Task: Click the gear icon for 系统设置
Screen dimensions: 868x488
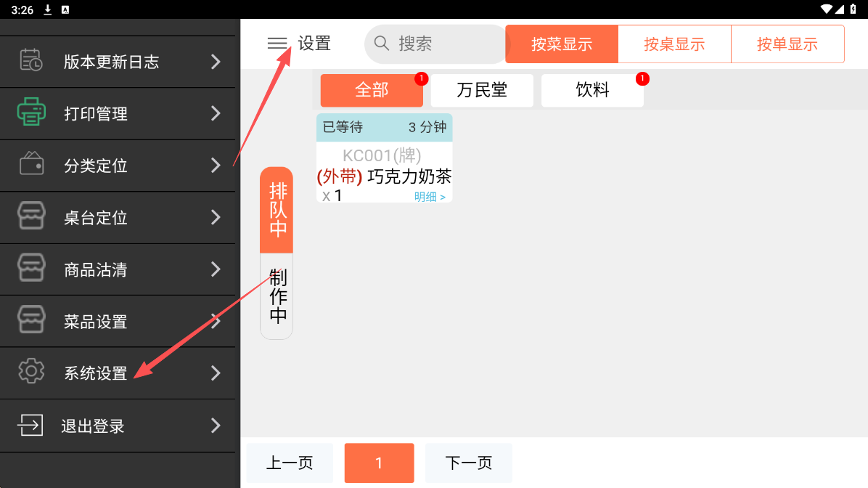Action: coord(31,373)
